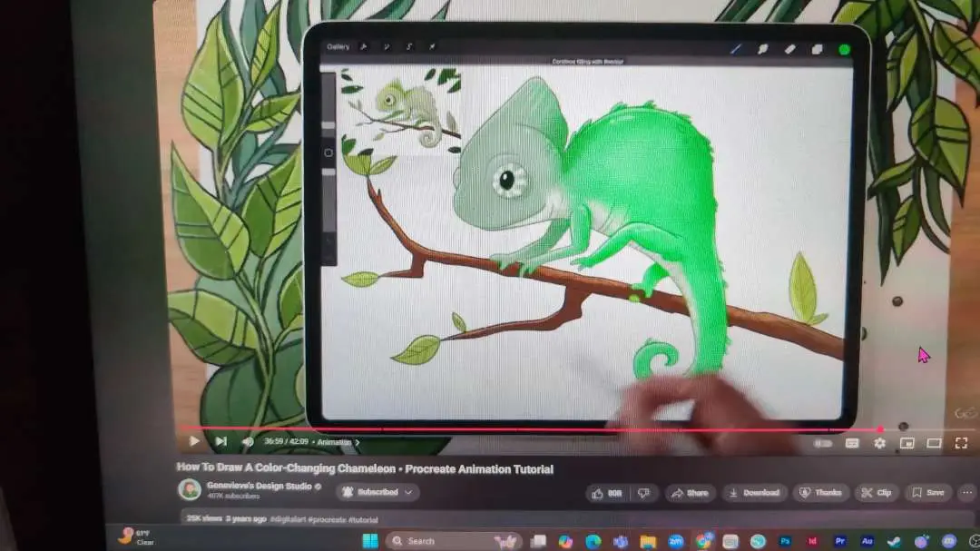Screen dimensions: 980x551
Task: Click the red video progress bar
Action: coord(530,429)
